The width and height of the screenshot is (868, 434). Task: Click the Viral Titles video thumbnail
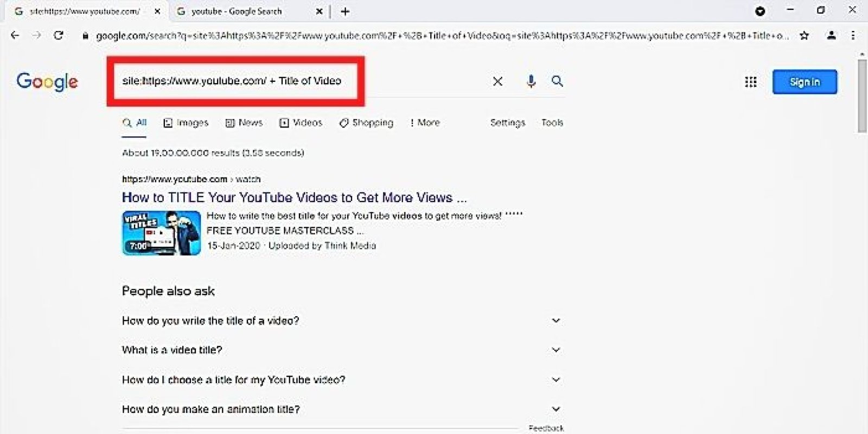[161, 233]
